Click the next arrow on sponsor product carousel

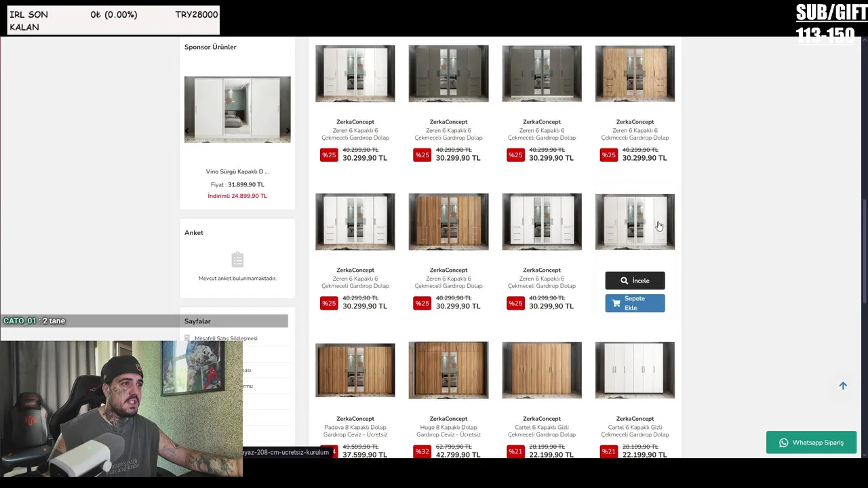288,131
